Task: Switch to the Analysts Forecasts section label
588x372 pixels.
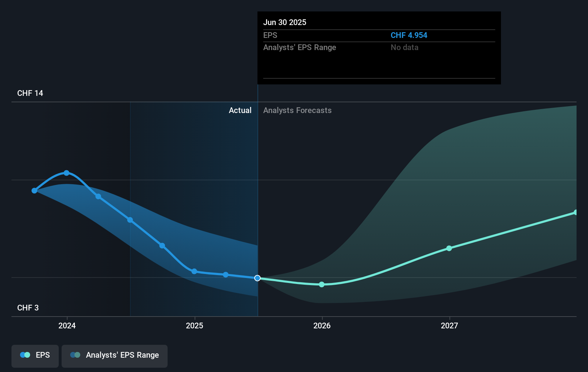Action: coord(297,110)
